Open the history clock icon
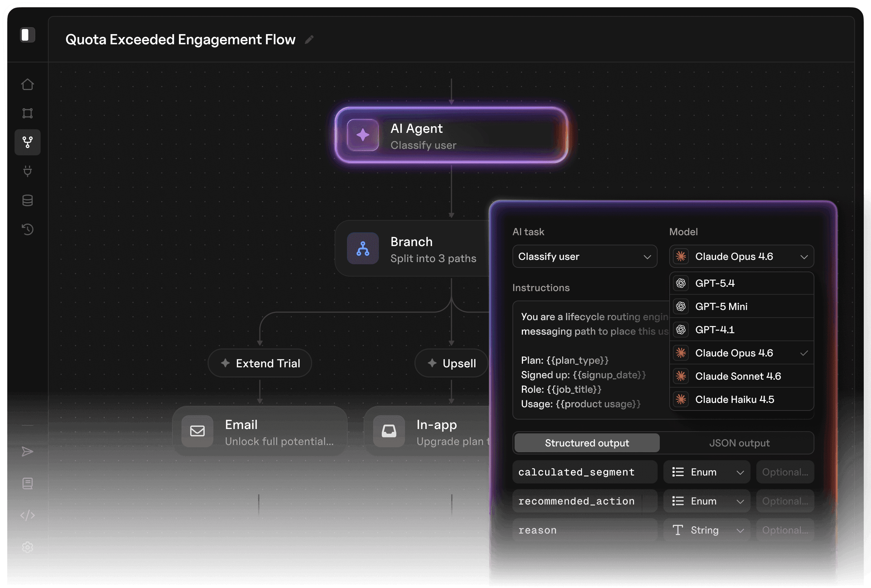The height and width of the screenshot is (588, 871). 27,229
